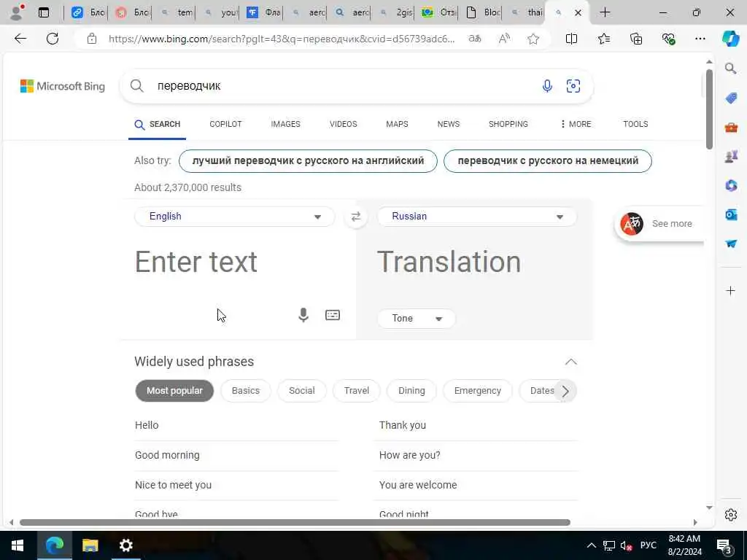Open the sidebar Microsoft 365 icon
Image resolution: width=747 pixels, height=560 pixels.
point(731,185)
